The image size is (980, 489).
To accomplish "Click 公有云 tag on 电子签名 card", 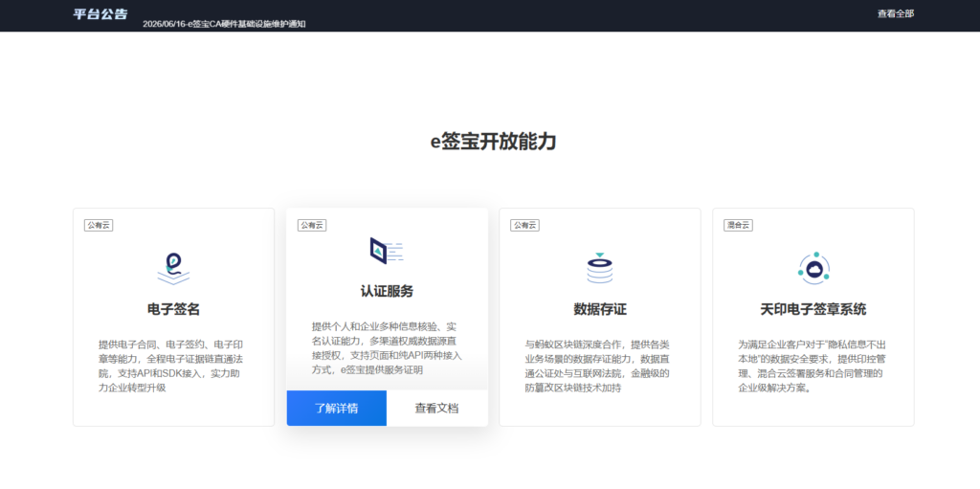I will point(99,226).
